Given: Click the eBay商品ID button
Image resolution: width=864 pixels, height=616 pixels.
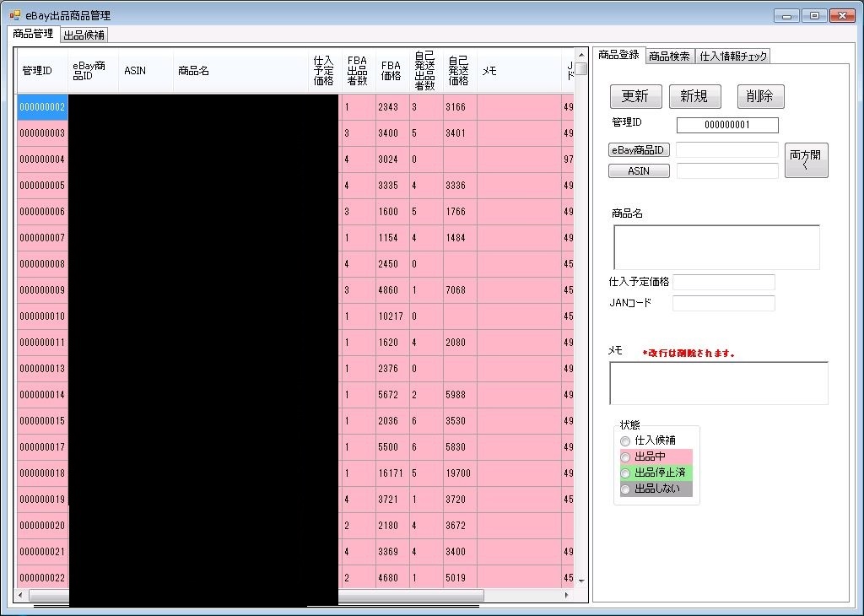Looking at the screenshot, I should pos(639,150).
